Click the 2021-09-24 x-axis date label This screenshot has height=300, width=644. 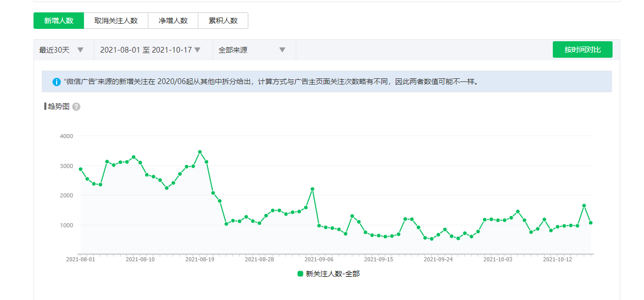[438, 259]
